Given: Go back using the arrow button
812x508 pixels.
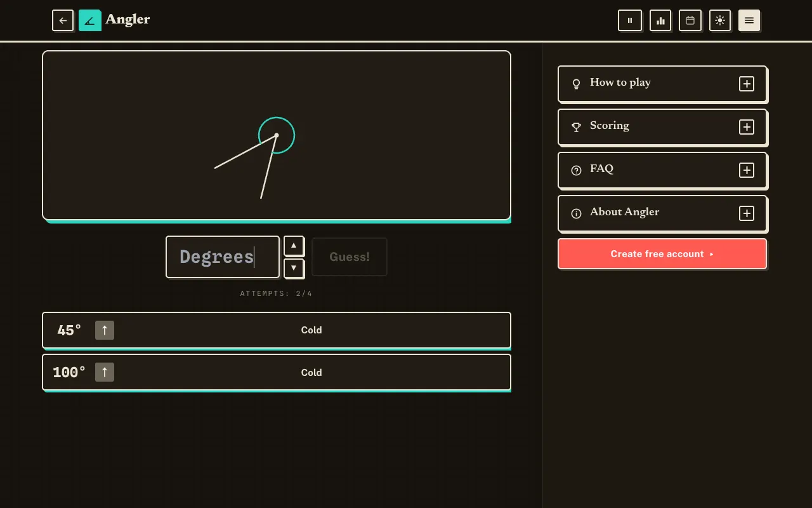Looking at the screenshot, I should pos(63,20).
